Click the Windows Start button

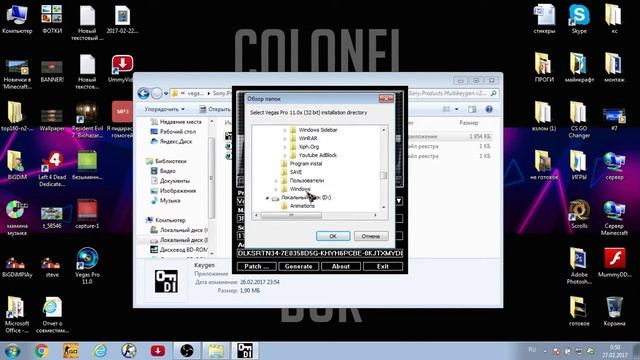pos(12,351)
